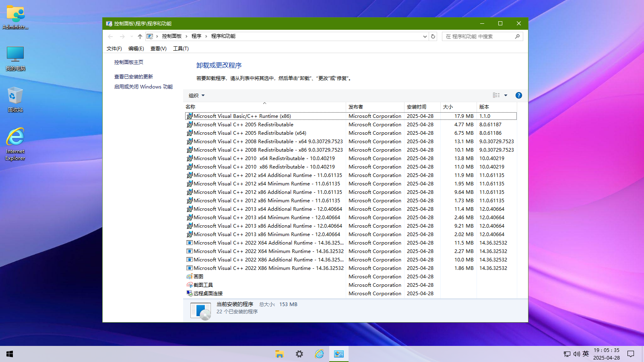
Task: Click program icon in details pane
Action: pyautogui.click(x=200, y=311)
